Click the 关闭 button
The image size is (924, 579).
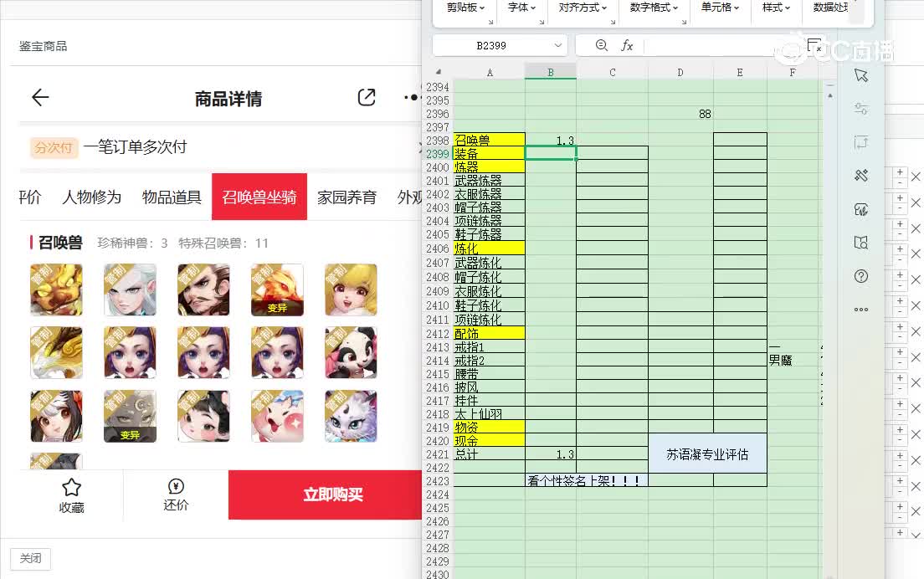click(x=31, y=558)
